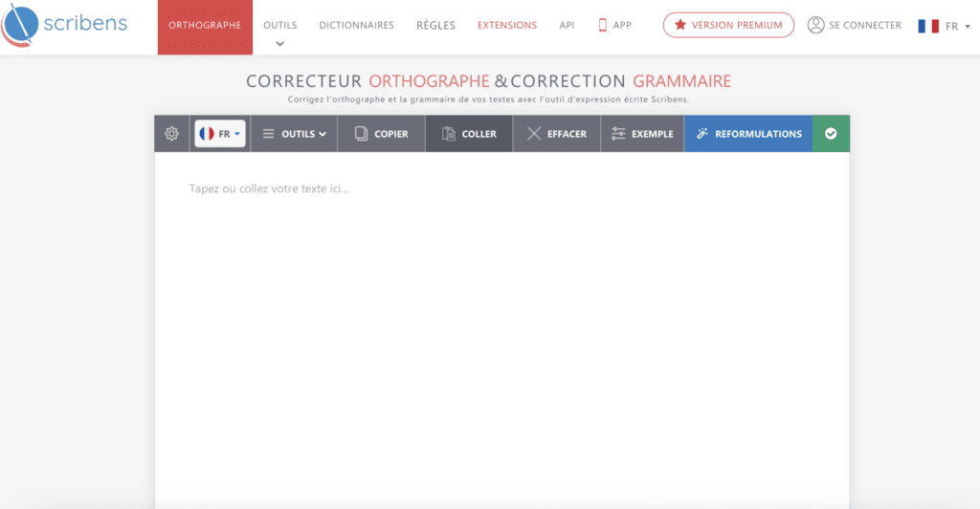
Task: Clear the text with Effacer
Action: coord(556,134)
